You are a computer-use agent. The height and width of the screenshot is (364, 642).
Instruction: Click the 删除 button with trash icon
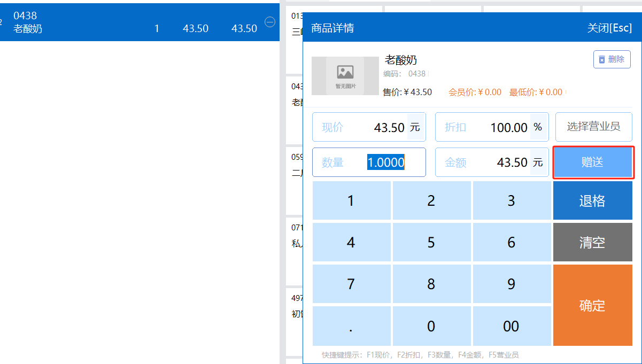coord(612,59)
